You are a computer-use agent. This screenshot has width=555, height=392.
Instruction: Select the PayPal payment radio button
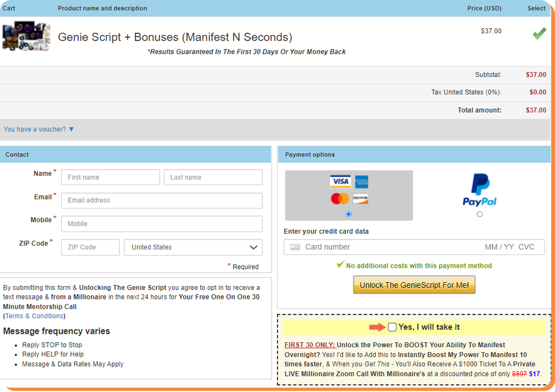tap(480, 214)
